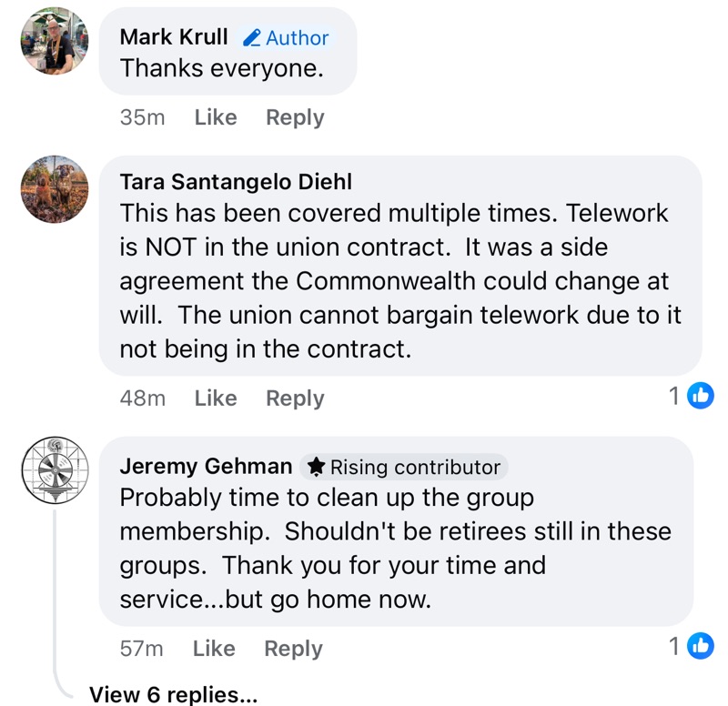Like Jeremy Gehman's comment
Screen dimensions: 728x706
coord(214,649)
